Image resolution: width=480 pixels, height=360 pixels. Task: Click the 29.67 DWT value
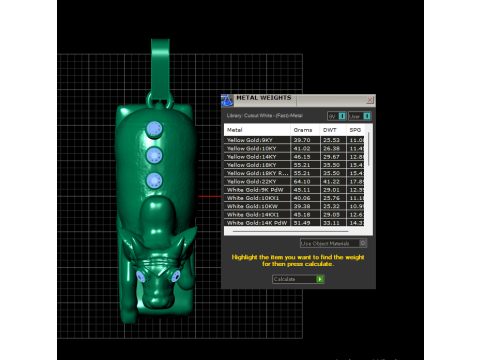click(x=331, y=157)
